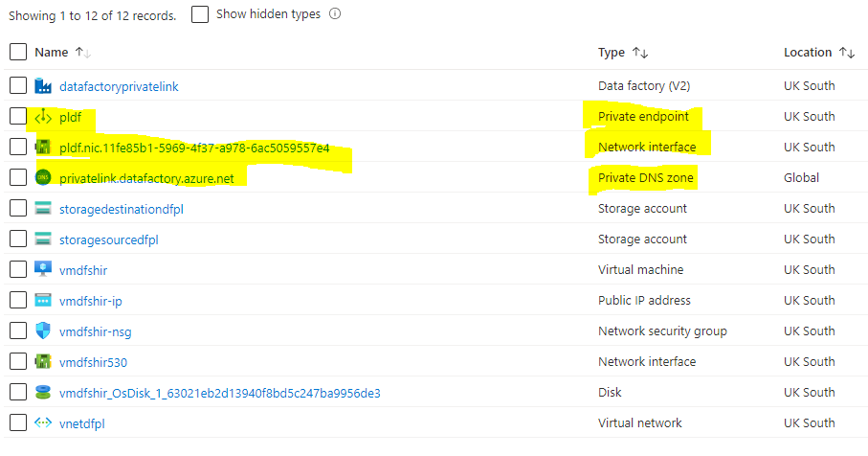Click the storagesourcedfpl storage account icon
Image resolution: width=868 pixels, height=456 pixels.
point(43,239)
